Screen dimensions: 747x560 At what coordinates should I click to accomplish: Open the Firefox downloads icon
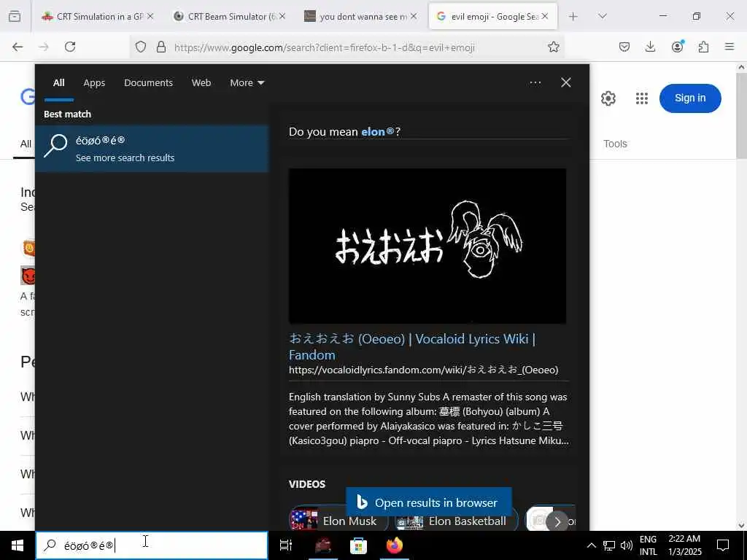[x=650, y=47]
